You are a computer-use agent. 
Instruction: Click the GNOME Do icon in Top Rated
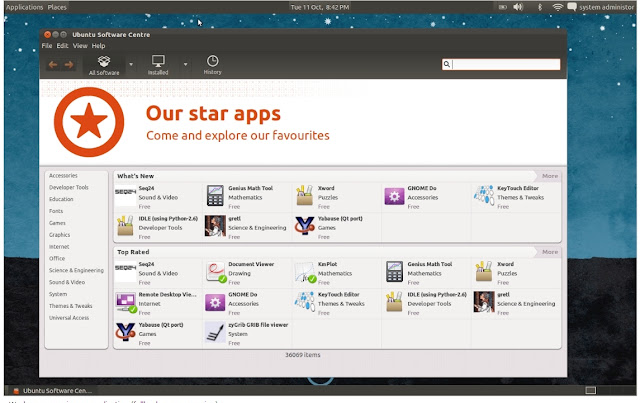pyautogui.click(x=215, y=303)
